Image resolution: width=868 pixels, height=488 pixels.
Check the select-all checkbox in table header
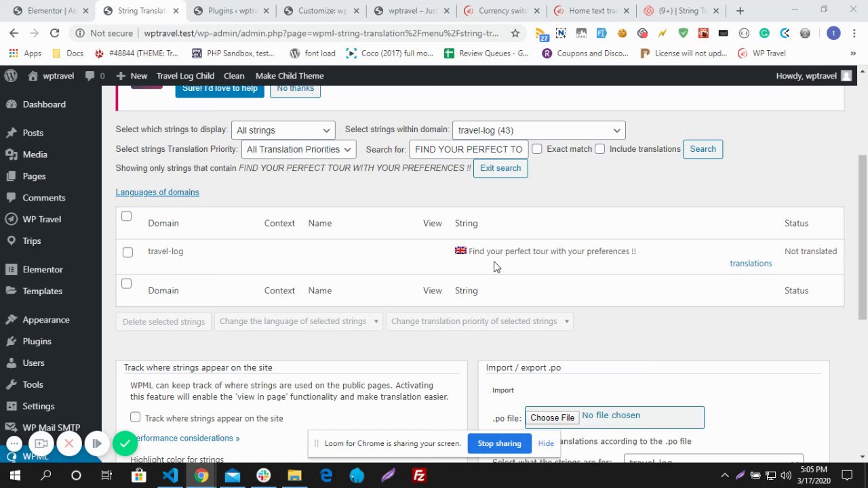pos(126,216)
